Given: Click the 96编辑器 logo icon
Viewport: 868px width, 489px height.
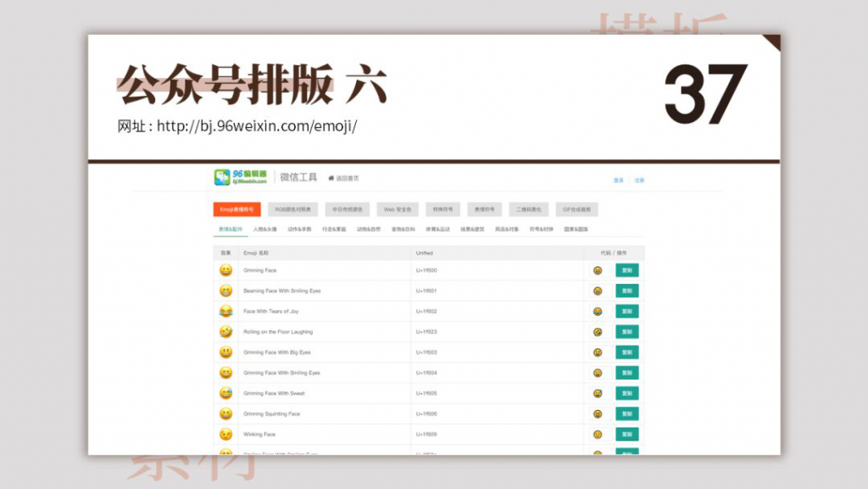Looking at the screenshot, I should tap(222, 175).
